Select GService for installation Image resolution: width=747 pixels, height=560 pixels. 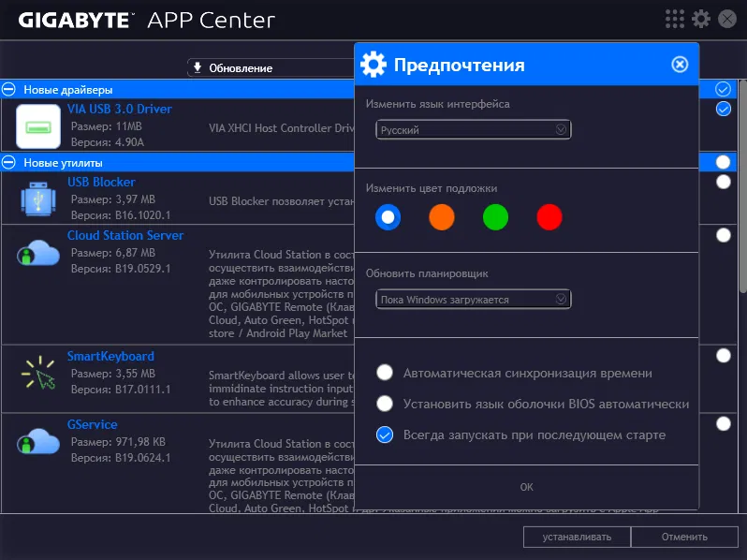tap(724, 424)
